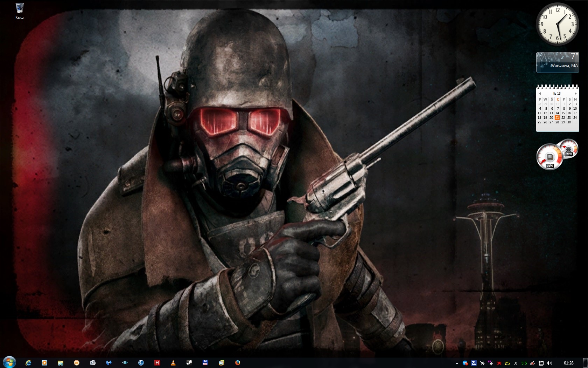Image resolution: width=588 pixels, height=368 pixels.
Task: Select highlighted day 21 in calendar gadget
Action: click(x=557, y=118)
